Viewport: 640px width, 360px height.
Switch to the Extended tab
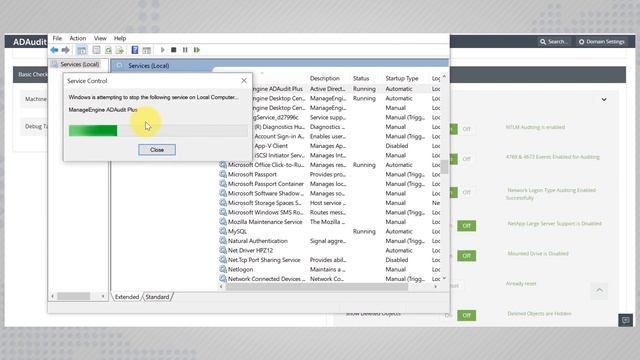pos(127,297)
